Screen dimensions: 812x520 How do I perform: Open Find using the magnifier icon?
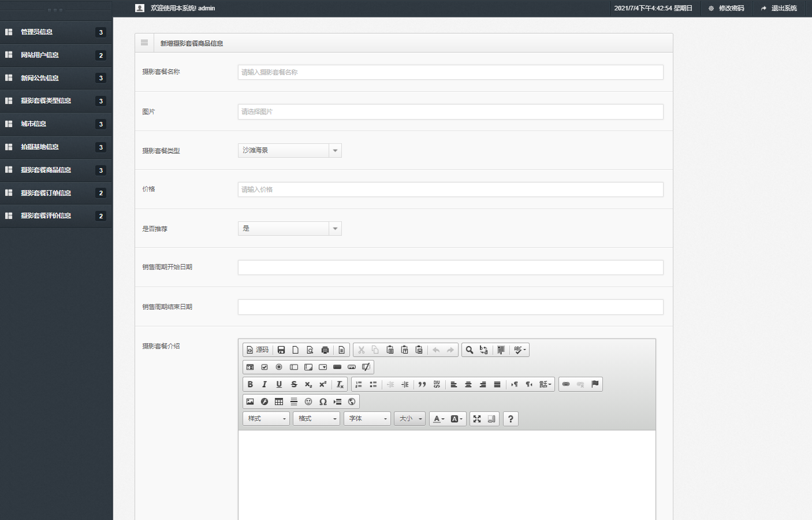click(x=470, y=350)
